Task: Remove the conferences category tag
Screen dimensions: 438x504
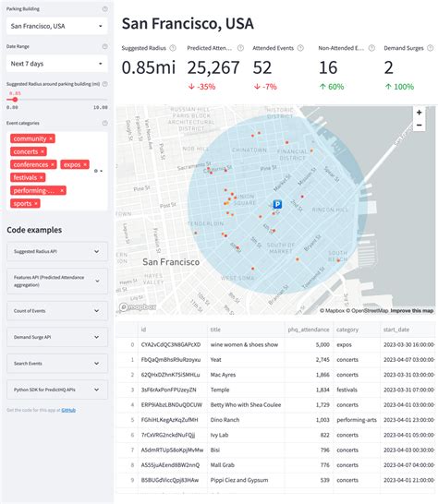Action: coord(53,164)
